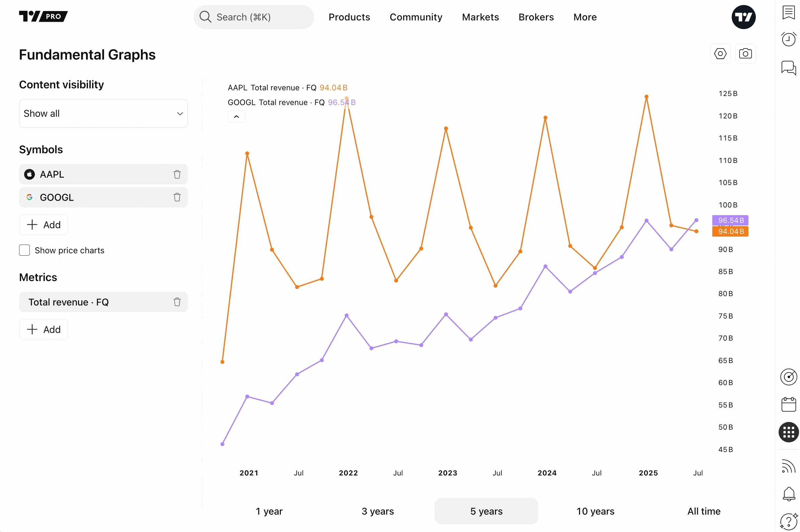Open notifications bell icon
The height and width of the screenshot is (532, 800).
[789, 494]
